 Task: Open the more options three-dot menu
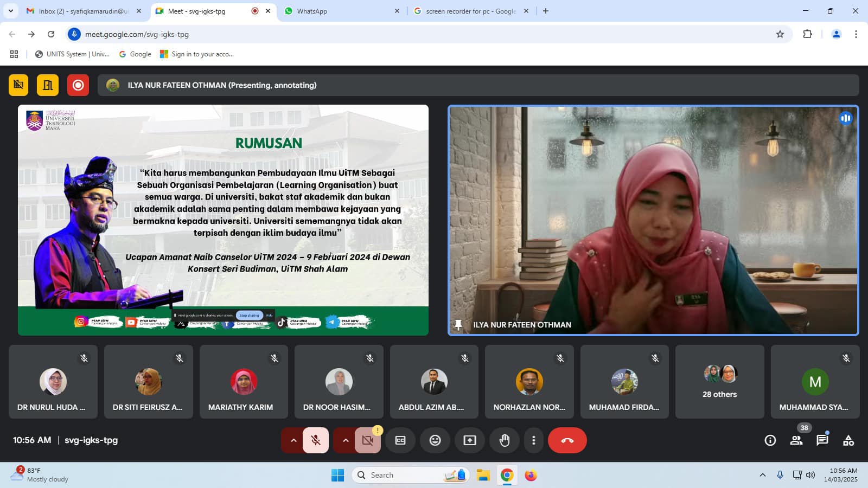pyautogui.click(x=534, y=440)
